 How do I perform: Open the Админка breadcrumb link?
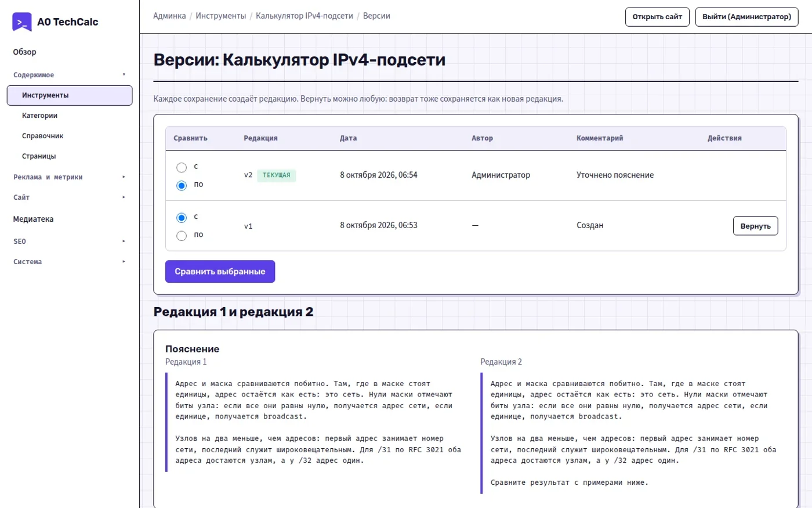[169, 16]
